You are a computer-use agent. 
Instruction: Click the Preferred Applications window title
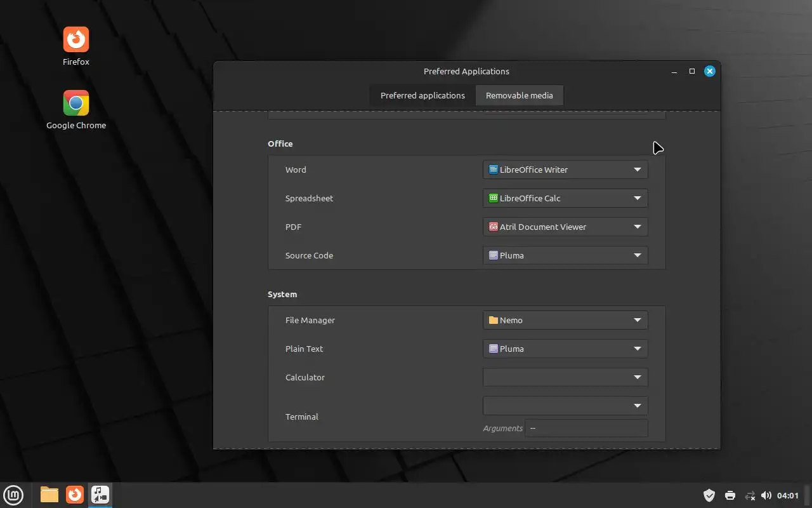click(466, 71)
